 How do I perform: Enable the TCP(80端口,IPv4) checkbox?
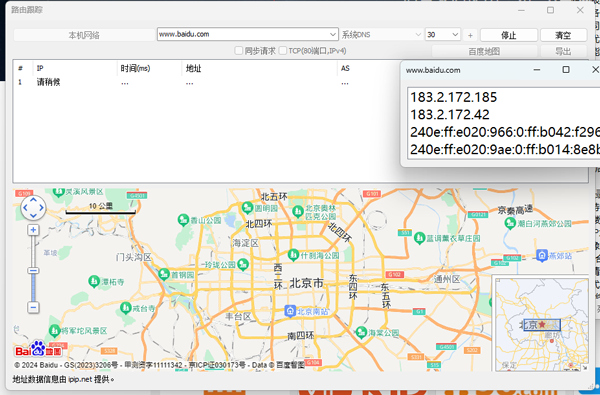pyautogui.click(x=283, y=51)
